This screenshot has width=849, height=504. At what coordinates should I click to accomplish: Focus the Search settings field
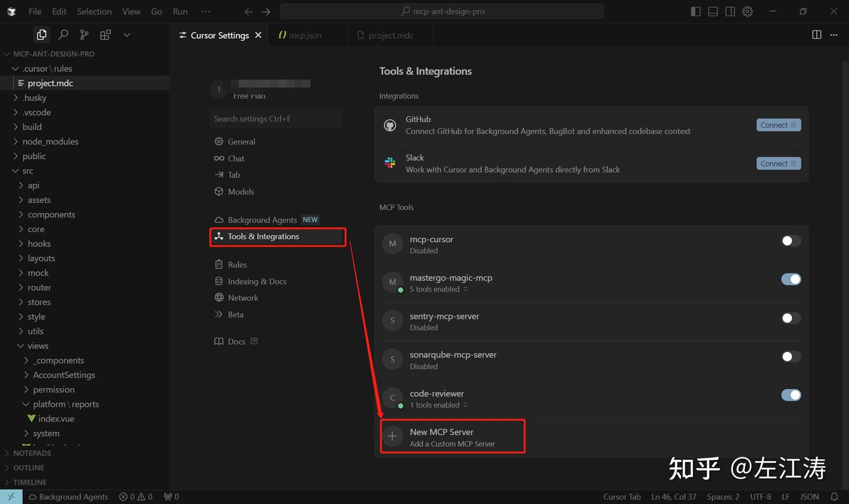pyautogui.click(x=276, y=118)
